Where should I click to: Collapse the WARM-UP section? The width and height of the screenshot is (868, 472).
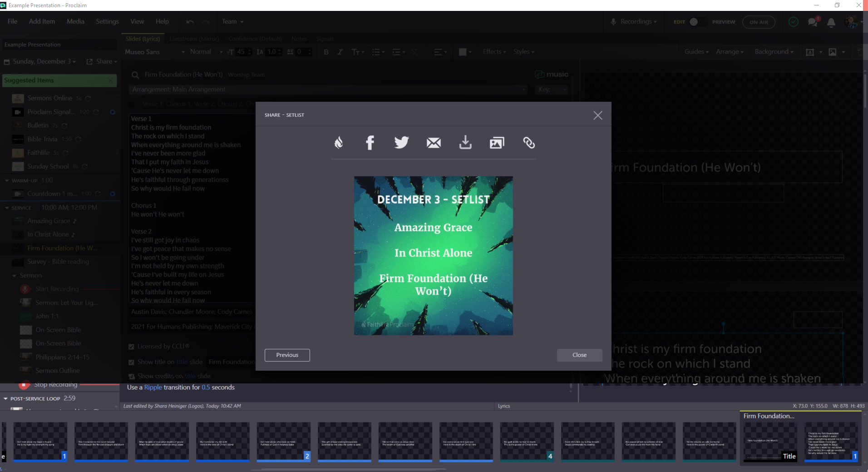[x=7, y=181]
